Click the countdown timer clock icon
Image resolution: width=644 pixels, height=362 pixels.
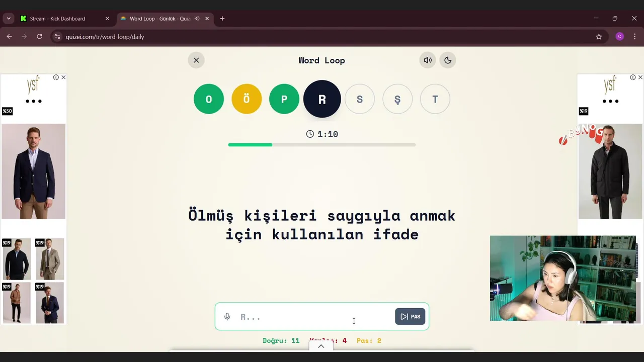[x=310, y=134]
